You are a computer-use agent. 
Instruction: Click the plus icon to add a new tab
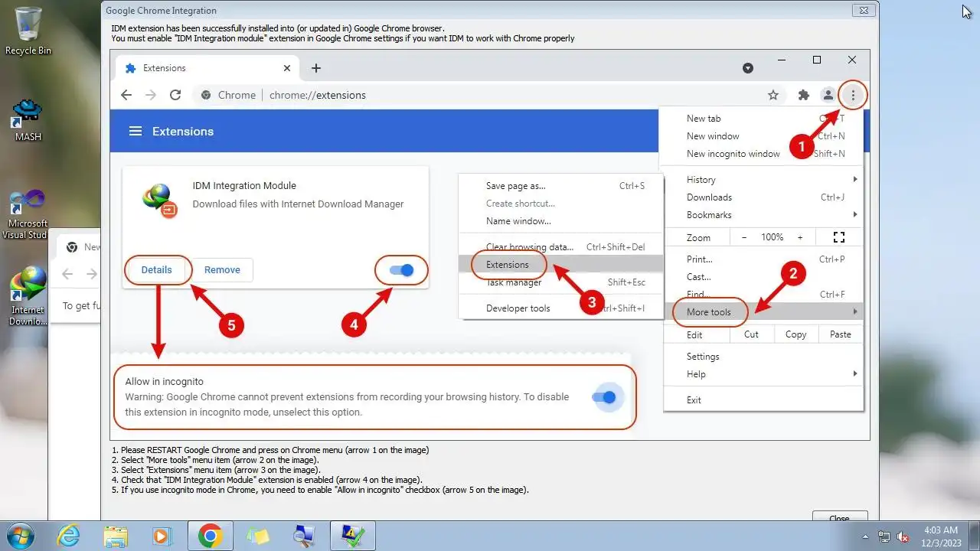[x=316, y=68]
